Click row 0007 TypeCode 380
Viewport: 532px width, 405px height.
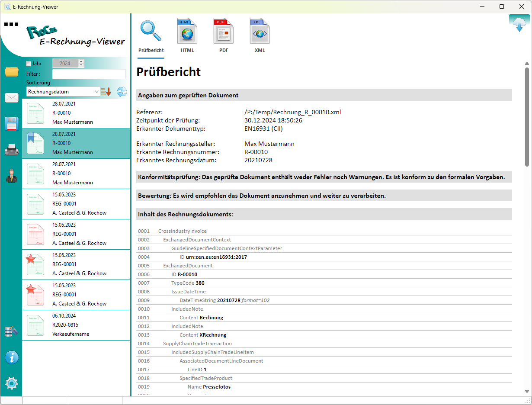[x=324, y=283]
